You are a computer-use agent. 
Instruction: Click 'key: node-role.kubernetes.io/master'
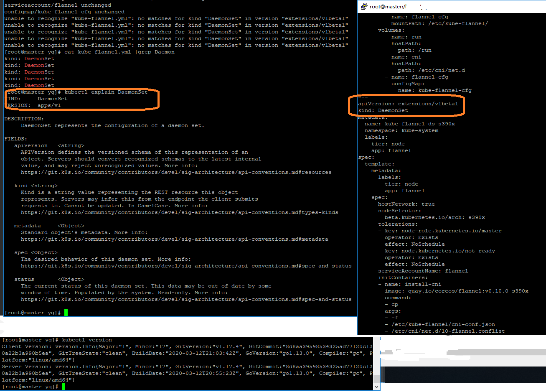point(443,231)
